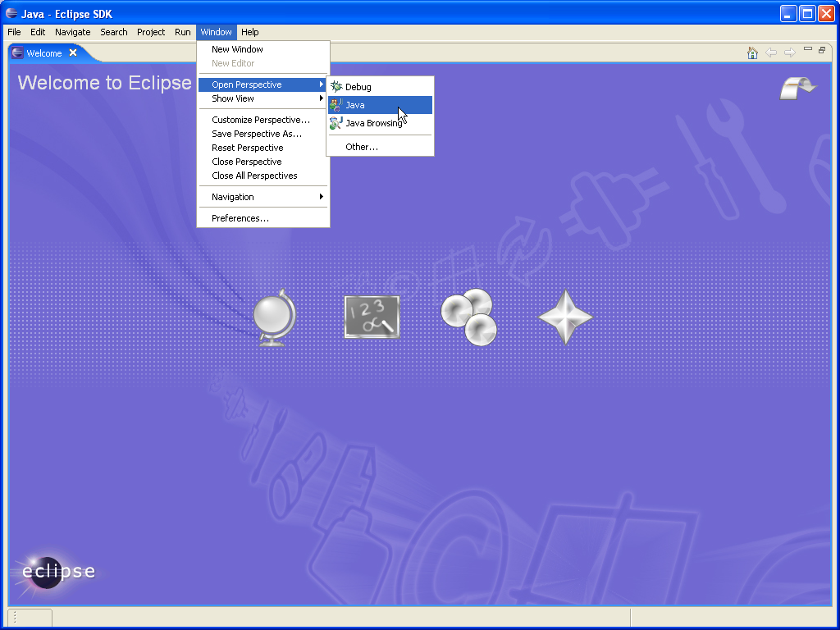Open the Project menu
Screen dimensions: 840x630
coord(151,32)
